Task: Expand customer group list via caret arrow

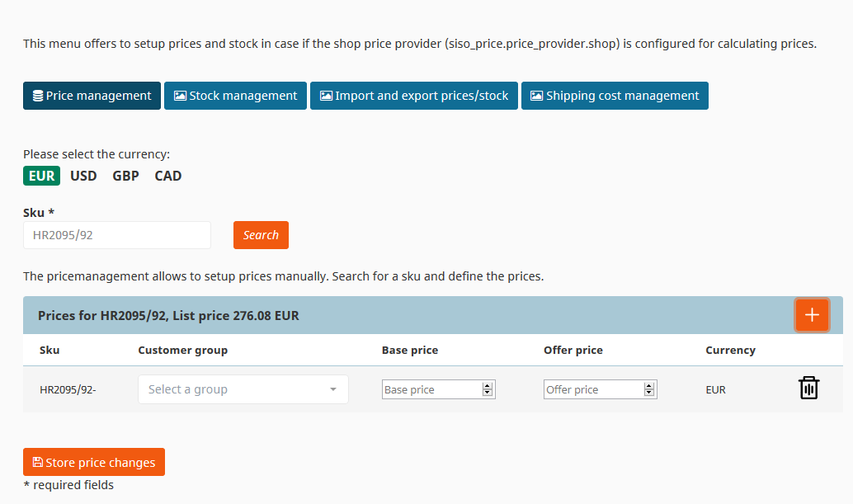Action: tap(333, 389)
